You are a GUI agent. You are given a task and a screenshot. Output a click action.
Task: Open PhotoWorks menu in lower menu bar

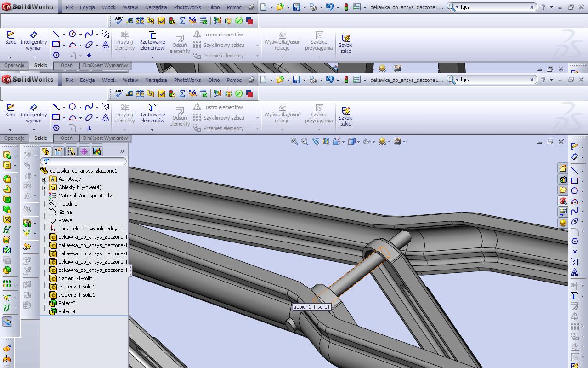pyautogui.click(x=187, y=80)
